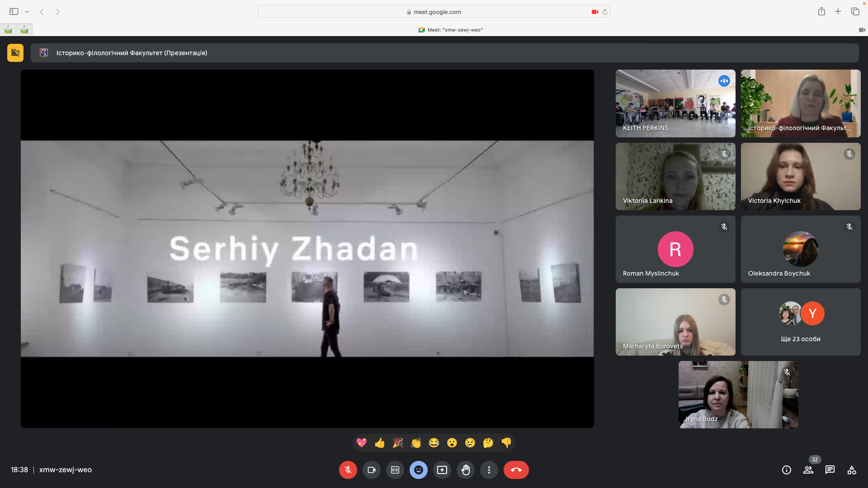This screenshot has height=488, width=868.
Task: Leave the call with red hang-up button
Action: point(516,470)
